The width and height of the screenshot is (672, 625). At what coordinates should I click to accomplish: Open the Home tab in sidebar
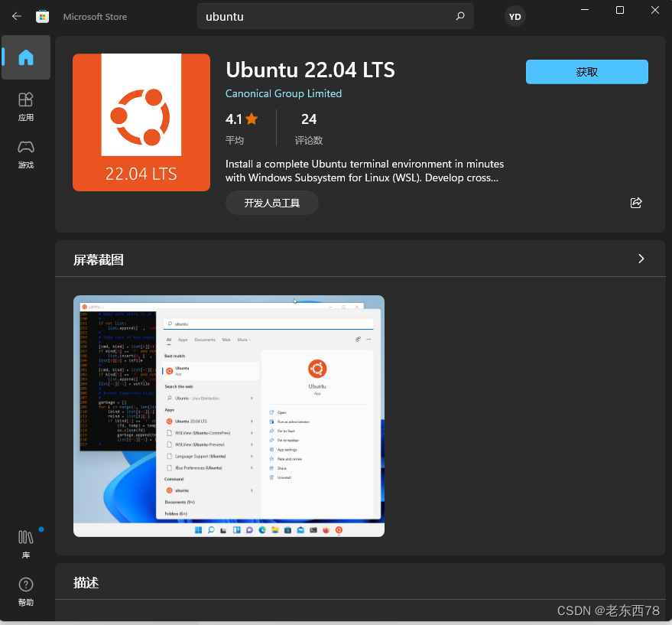pyautogui.click(x=26, y=57)
